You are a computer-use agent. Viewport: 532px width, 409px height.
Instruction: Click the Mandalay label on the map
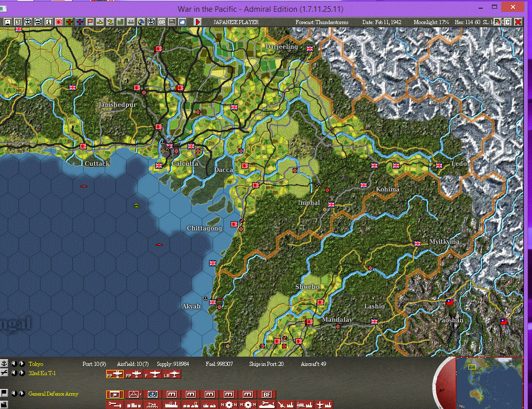coord(337,320)
